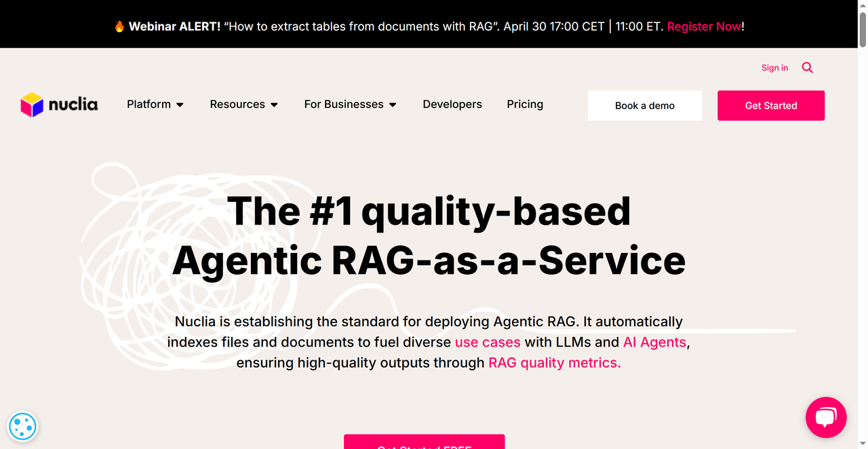868x449 pixels.
Task: Open the 'RAG quality metrics.' link
Action: pyautogui.click(x=555, y=363)
